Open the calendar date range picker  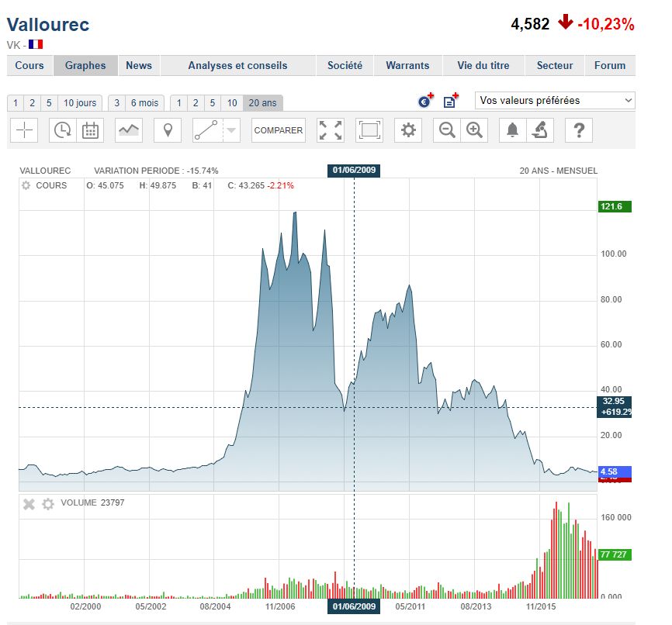(x=90, y=129)
